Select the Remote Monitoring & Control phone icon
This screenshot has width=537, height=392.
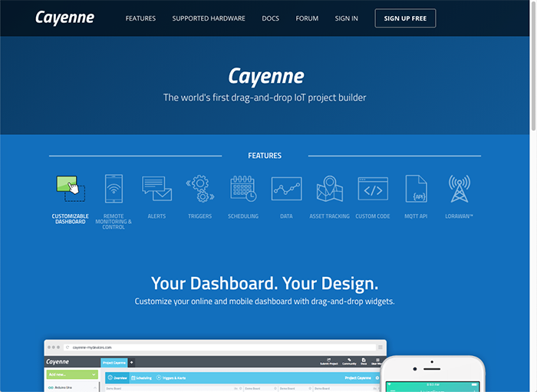click(x=114, y=189)
